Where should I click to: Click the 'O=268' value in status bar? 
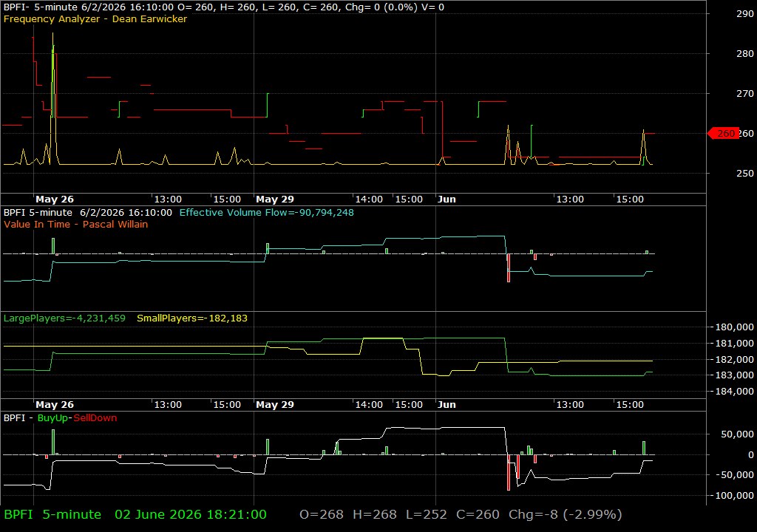322,514
